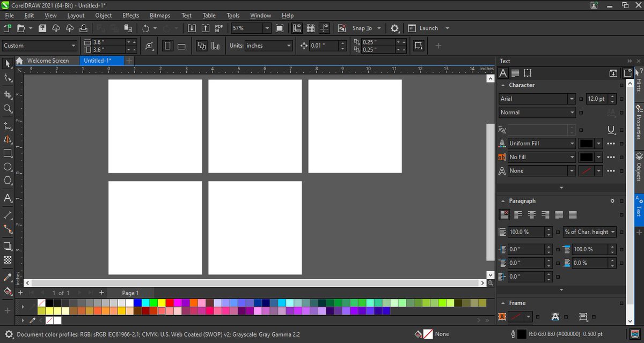Screen dimensions: 644x343
Task: Open text fill settings ellipsis
Action: click(x=611, y=144)
